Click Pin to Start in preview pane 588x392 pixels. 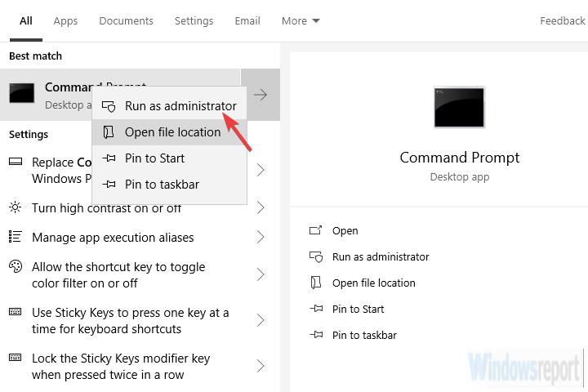tap(359, 309)
